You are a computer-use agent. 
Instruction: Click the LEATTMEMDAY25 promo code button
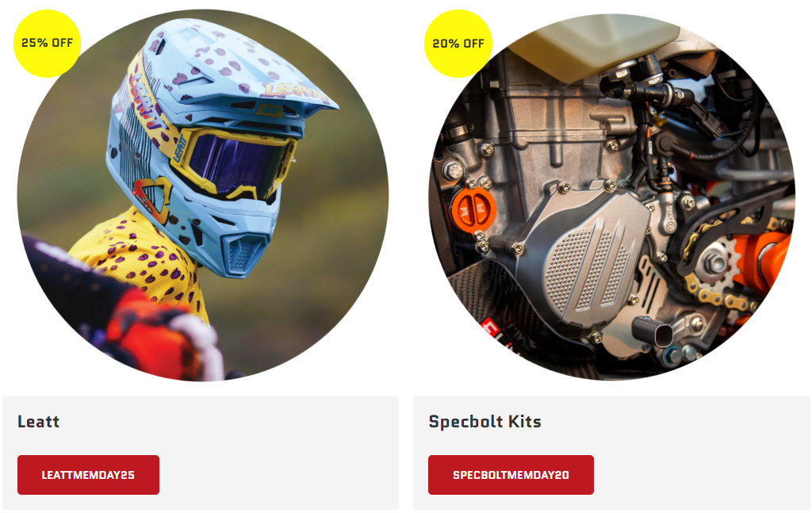click(88, 475)
